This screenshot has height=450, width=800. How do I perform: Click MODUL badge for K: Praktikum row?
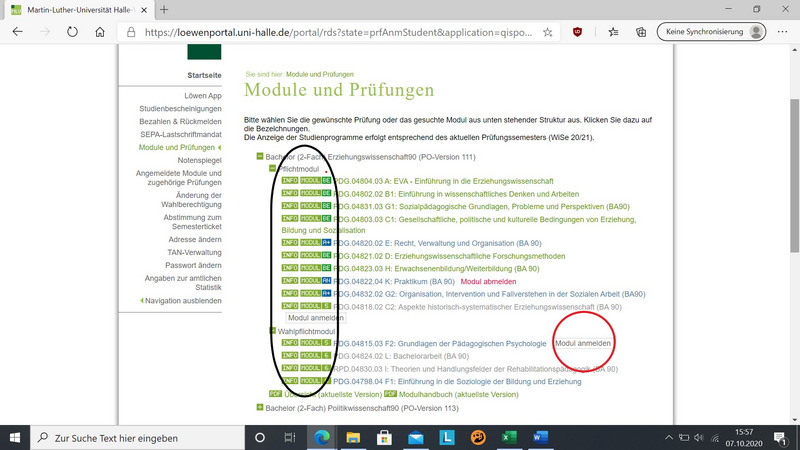311,282
